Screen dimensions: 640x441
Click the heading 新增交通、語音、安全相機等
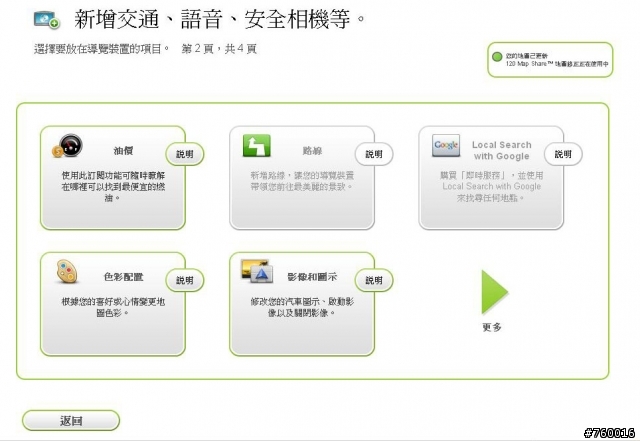(220, 19)
